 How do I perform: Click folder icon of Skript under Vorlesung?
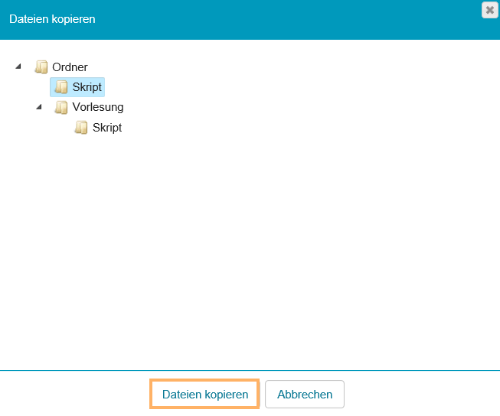tap(82, 127)
